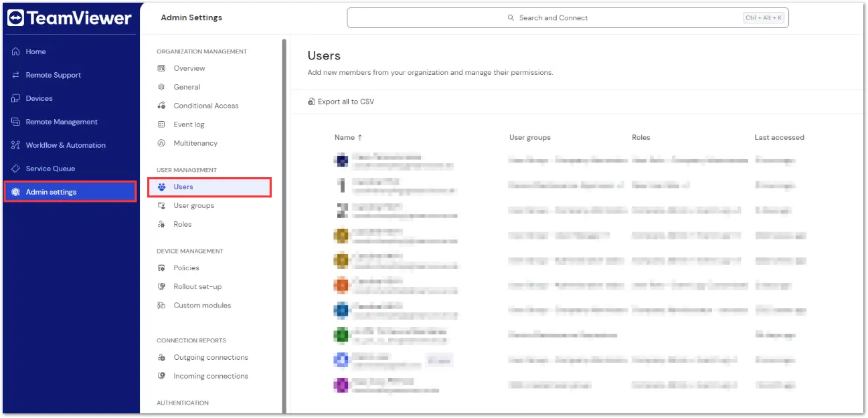Click the Users people icon
This screenshot has height=418, width=868.
tap(161, 187)
